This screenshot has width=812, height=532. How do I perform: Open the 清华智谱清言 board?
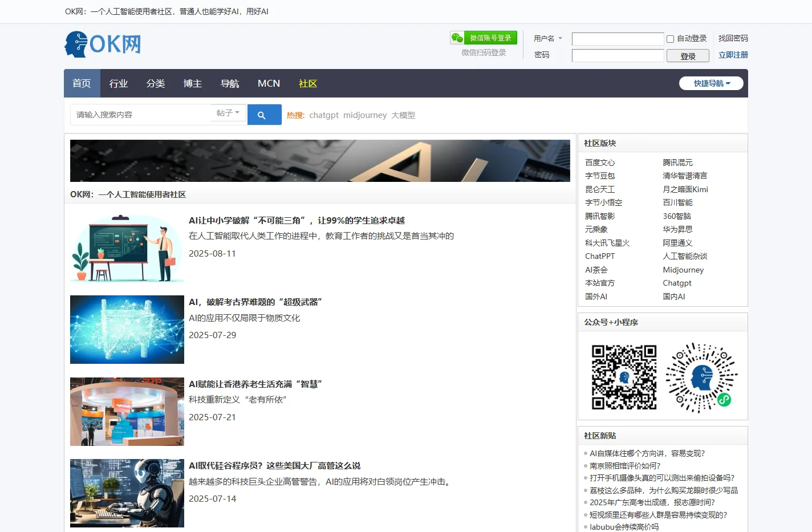(685, 176)
